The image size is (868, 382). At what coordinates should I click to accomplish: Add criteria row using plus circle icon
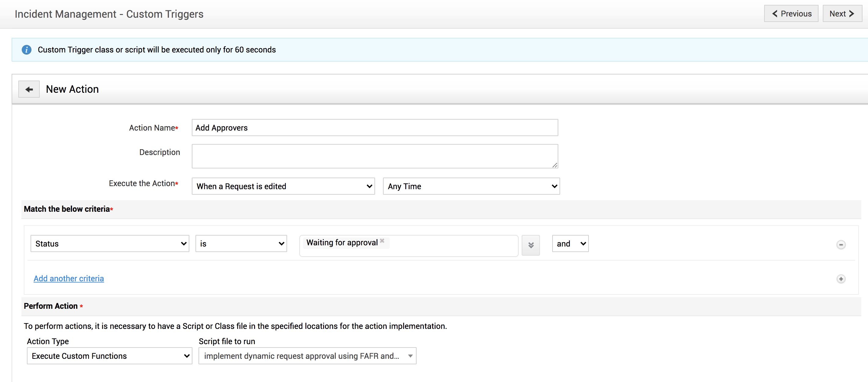[841, 279]
